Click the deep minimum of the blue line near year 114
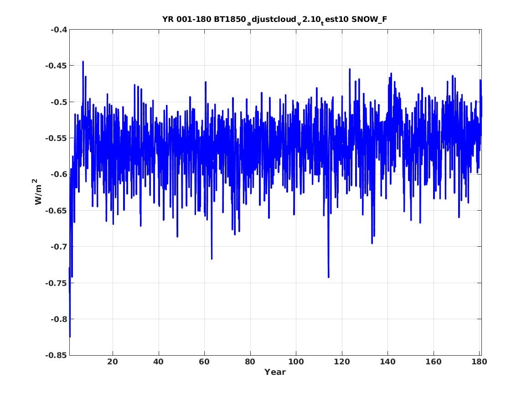The image size is (532, 399). pos(328,277)
